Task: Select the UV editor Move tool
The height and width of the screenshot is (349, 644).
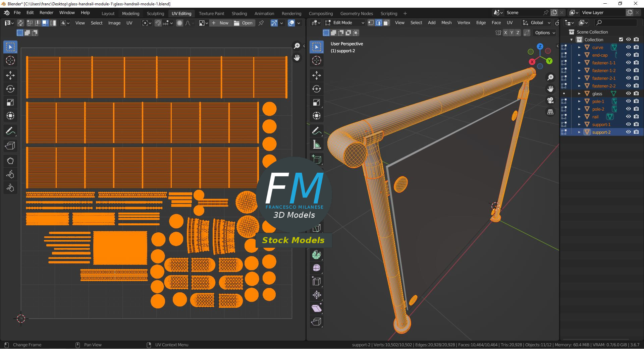Action: [x=10, y=75]
